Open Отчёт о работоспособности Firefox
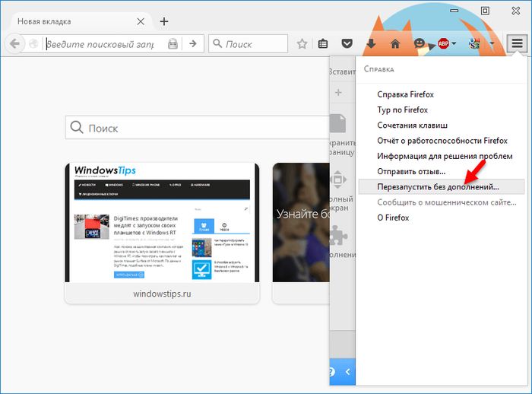This screenshot has width=532, height=394. [x=442, y=141]
